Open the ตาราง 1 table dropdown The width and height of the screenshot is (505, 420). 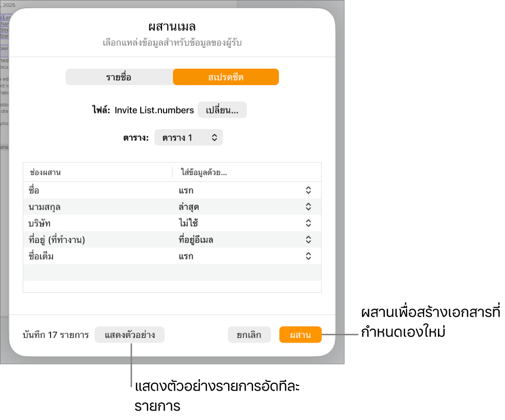188,138
